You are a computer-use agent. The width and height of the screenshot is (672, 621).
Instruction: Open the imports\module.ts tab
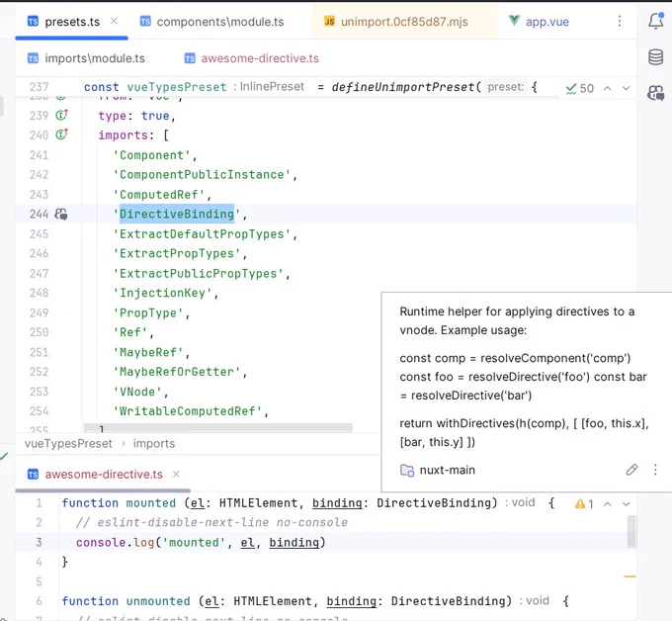[86, 58]
